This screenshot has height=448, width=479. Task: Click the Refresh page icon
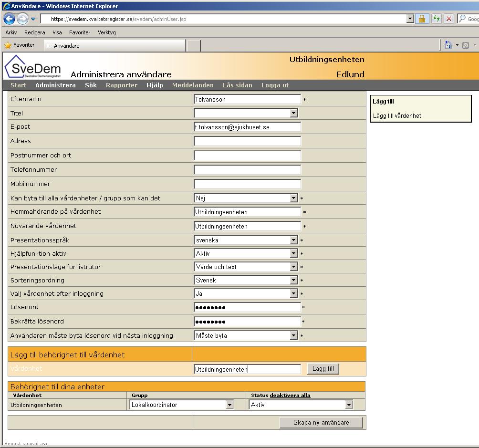point(436,19)
